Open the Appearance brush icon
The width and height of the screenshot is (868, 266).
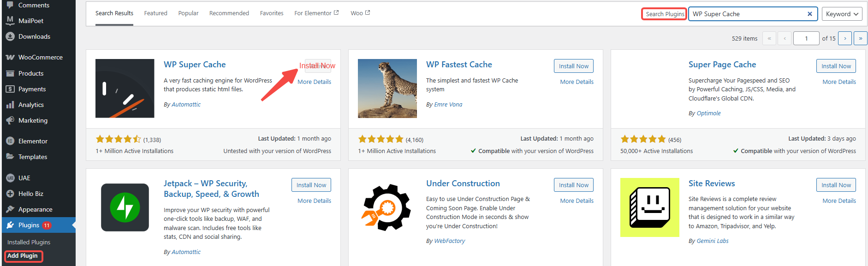[x=10, y=209]
